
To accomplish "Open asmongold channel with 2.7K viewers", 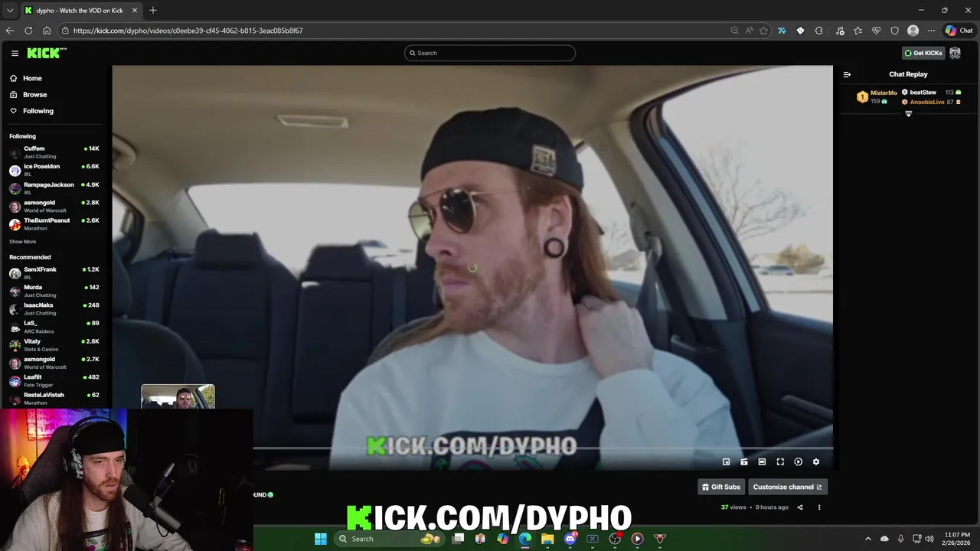I will point(54,363).
